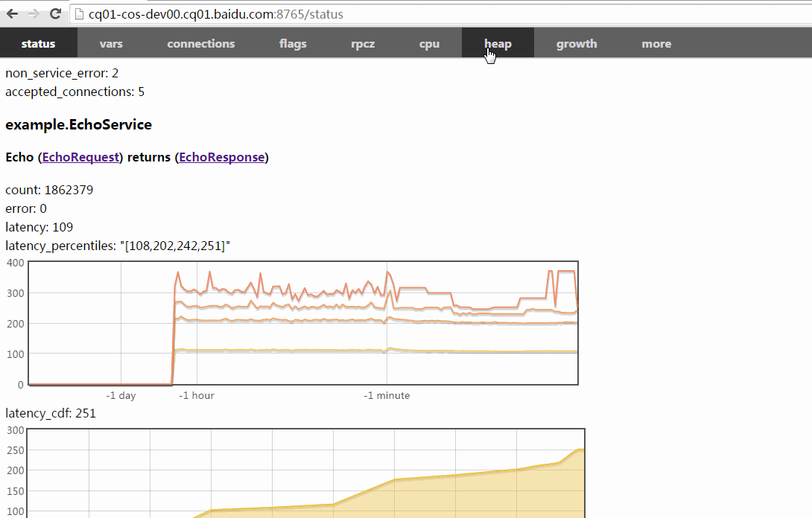The height and width of the screenshot is (518, 812).
Task: Click the page icon in address bar
Action: click(78, 14)
